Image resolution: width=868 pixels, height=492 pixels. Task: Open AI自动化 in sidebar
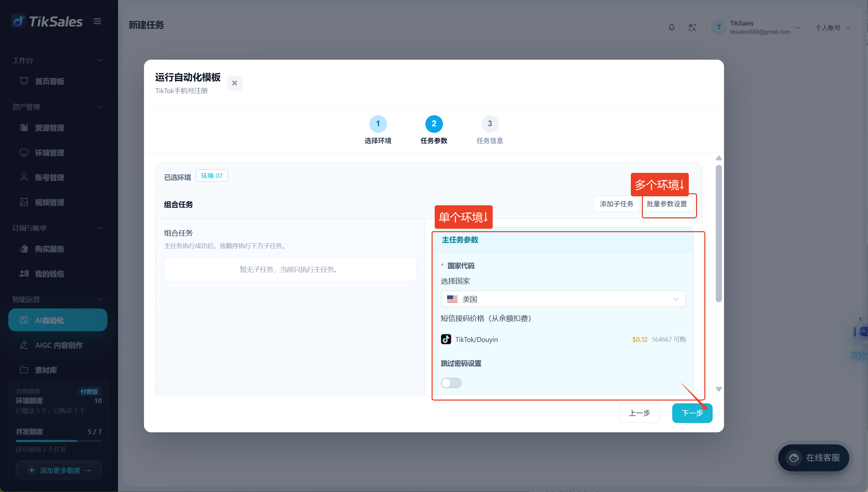pyautogui.click(x=58, y=320)
